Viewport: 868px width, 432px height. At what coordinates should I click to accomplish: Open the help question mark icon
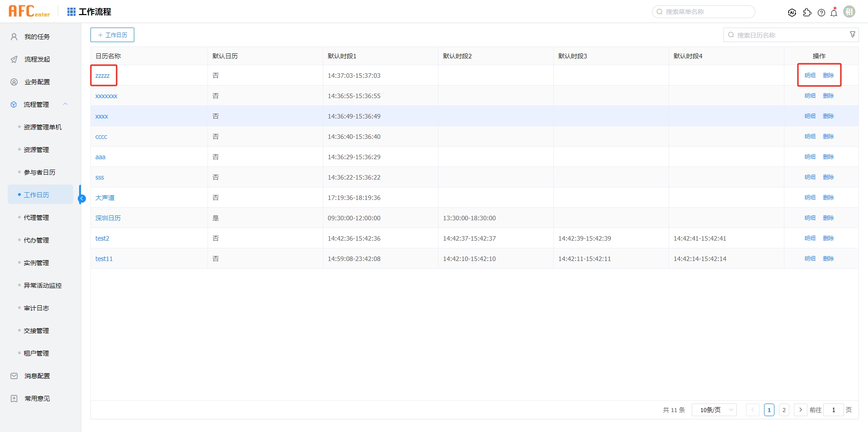(x=821, y=12)
